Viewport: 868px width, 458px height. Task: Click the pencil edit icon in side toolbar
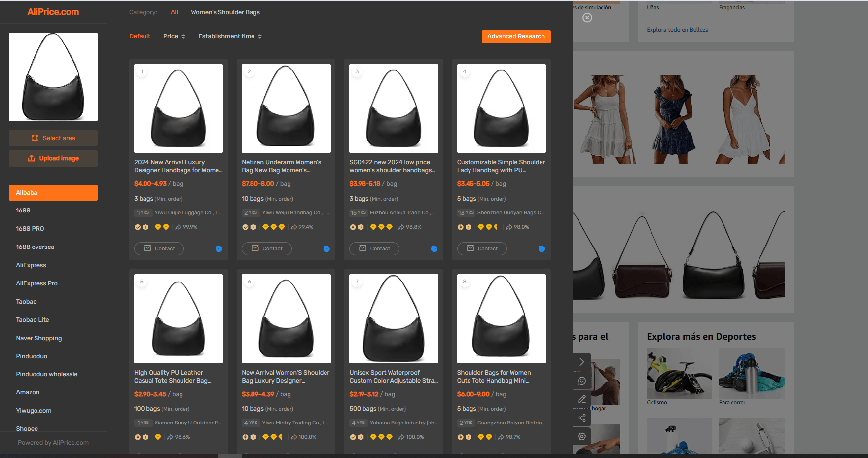(582, 399)
